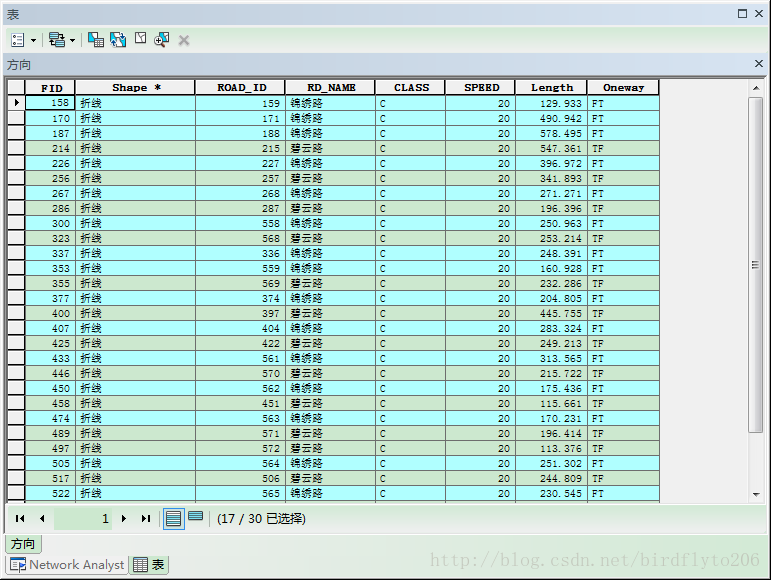This screenshot has height=580, width=771.
Task: Show all records view toggle
Action: [x=174, y=519]
